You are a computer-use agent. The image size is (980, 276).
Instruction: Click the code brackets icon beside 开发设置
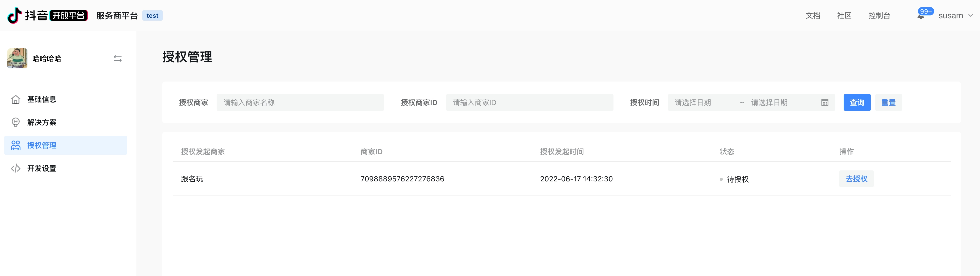coord(16,168)
